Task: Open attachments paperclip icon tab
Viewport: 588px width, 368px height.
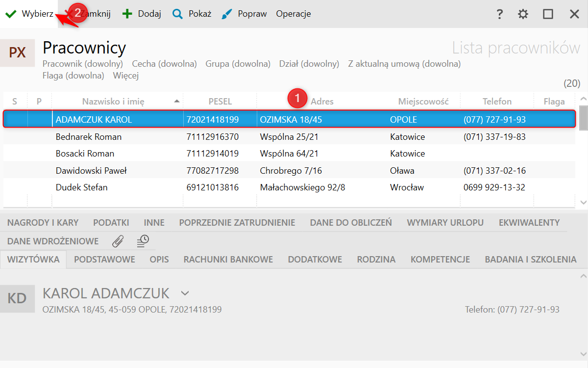Action: click(x=118, y=241)
